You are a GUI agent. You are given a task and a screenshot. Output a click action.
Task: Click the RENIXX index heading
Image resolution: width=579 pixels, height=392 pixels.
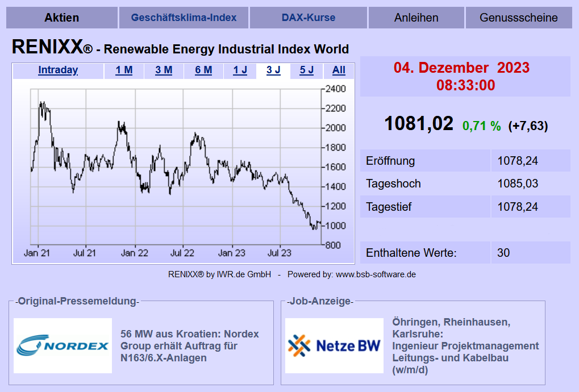pyautogui.click(x=180, y=48)
